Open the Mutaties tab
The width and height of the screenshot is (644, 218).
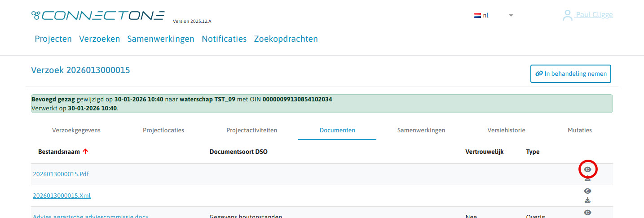click(x=580, y=131)
